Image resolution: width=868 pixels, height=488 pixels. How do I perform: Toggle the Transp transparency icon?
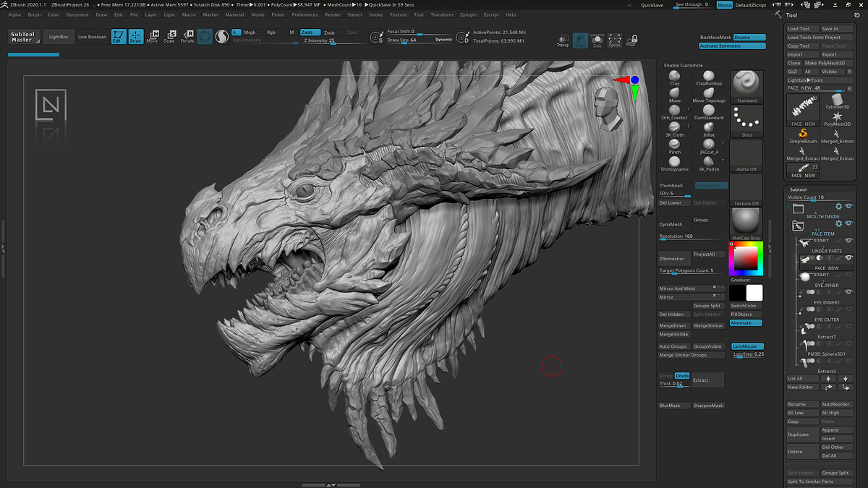coord(563,40)
